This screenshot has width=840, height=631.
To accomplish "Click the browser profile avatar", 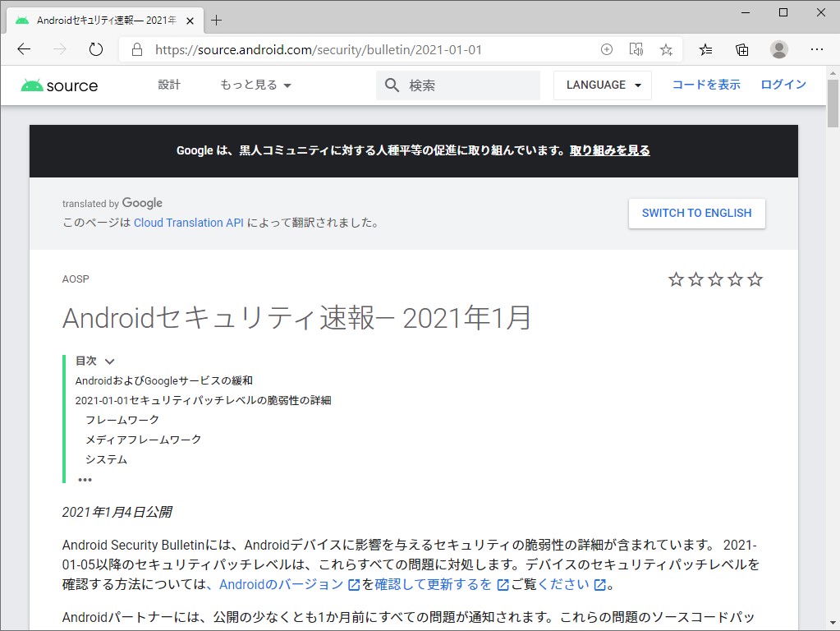I will point(778,49).
